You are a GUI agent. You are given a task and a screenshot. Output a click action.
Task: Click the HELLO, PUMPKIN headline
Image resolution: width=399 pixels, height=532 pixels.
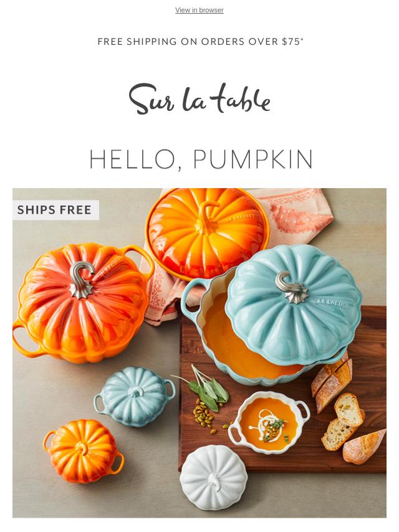point(201,159)
